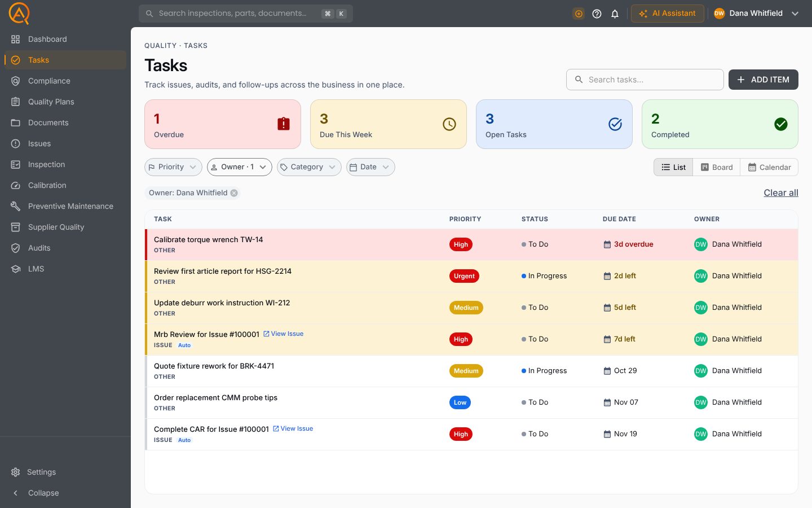Collapse the sidebar
The image size is (812, 508).
tap(65, 493)
